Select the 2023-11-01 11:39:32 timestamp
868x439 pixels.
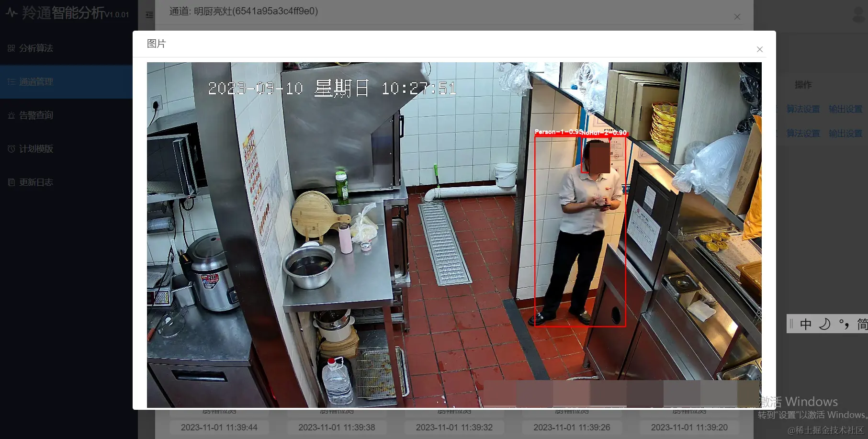(x=454, y=428)
